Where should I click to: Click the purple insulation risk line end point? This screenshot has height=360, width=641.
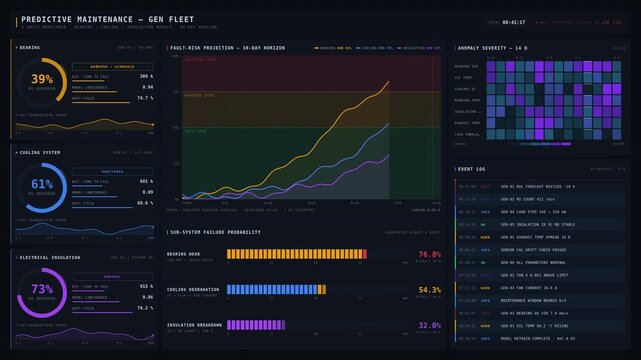389,155
